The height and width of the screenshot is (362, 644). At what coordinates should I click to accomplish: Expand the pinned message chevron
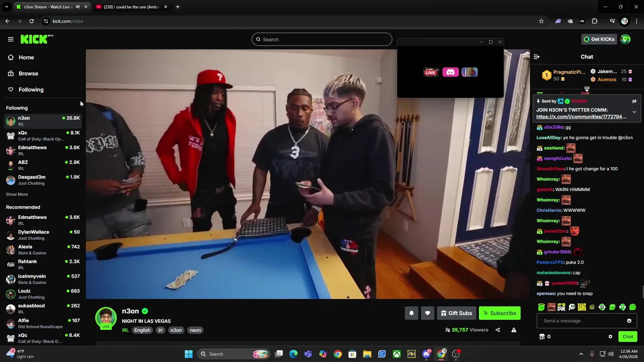[634, 112]
